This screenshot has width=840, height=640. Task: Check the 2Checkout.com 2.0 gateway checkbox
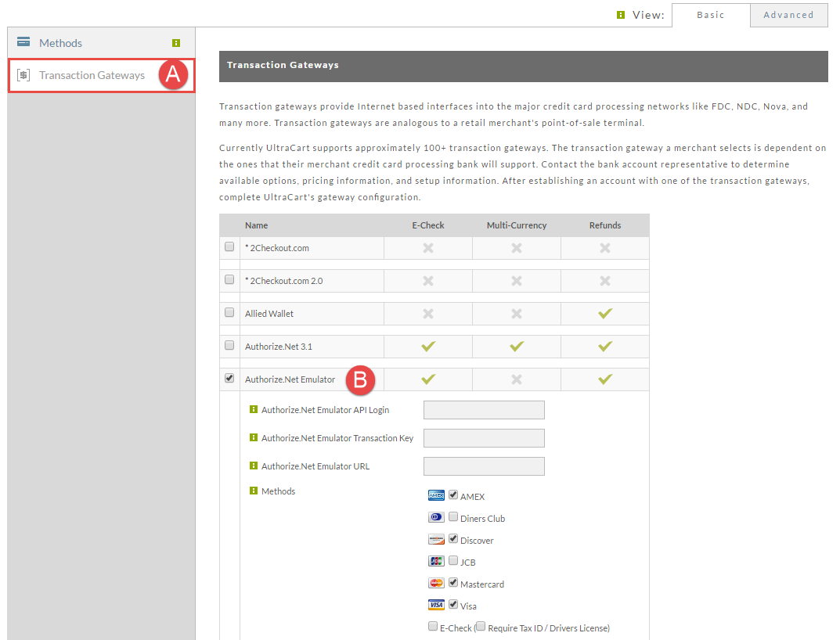coord(229,279)
